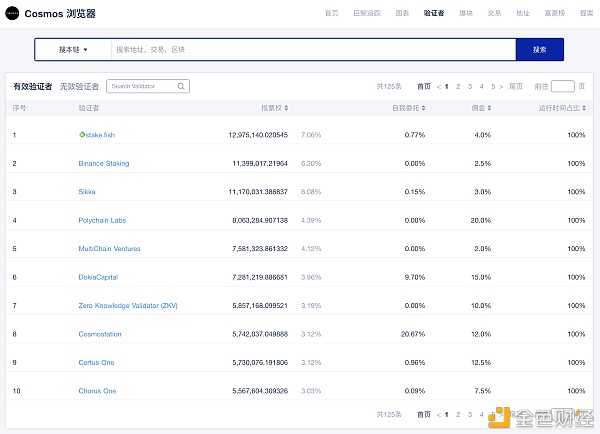The width and height of the screenshot is (600, 434).
Task: Click 100% uptime for Binance Staking
Action: (x=576, y=163)
